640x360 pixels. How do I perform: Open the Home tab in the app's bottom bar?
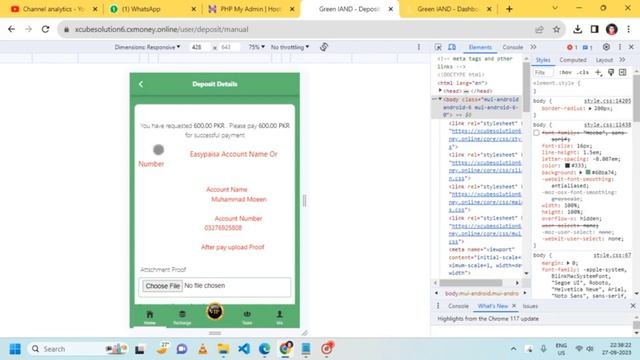pos(150,317)
